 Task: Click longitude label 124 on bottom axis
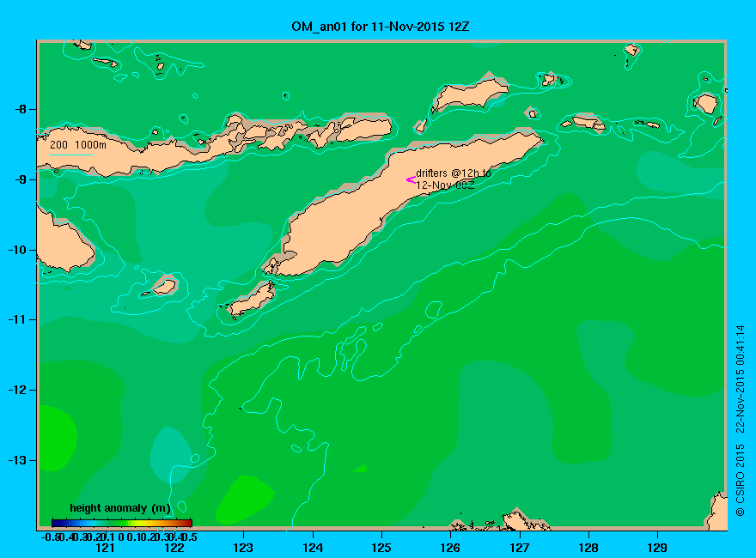pos(313,548)
